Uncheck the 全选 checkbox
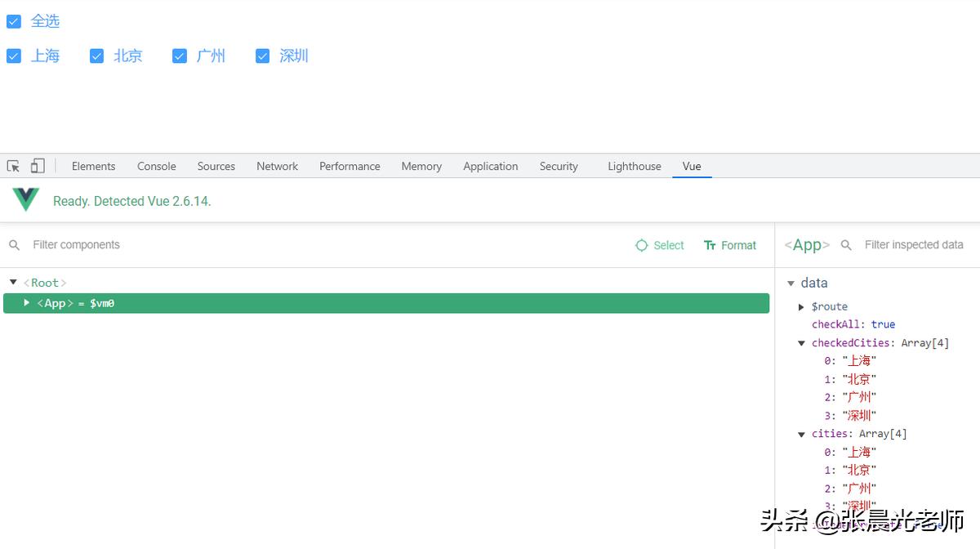Viewport: 980px width, 549px height. coord(13,21)
